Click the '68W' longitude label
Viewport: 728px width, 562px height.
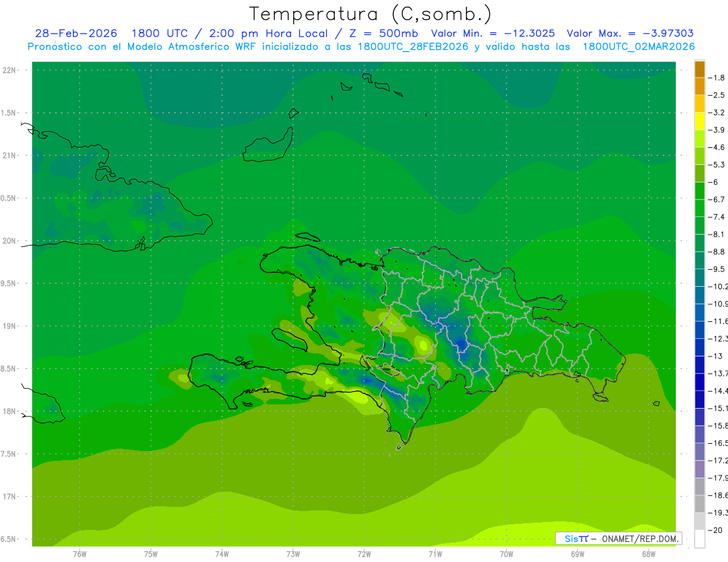pyautogui.click(x=649, y=554)
